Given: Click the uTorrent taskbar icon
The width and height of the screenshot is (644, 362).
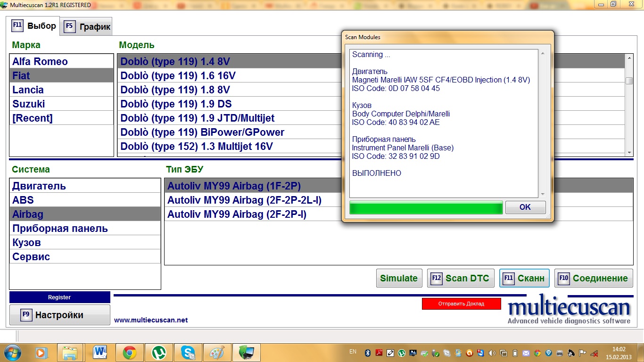Looking at the screenshot, I should click(159, 352).
